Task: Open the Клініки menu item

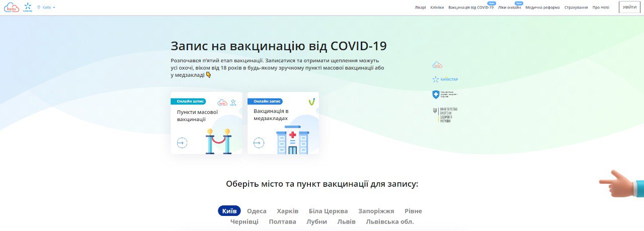Action: pyautogui.click(x=437, y=8)
